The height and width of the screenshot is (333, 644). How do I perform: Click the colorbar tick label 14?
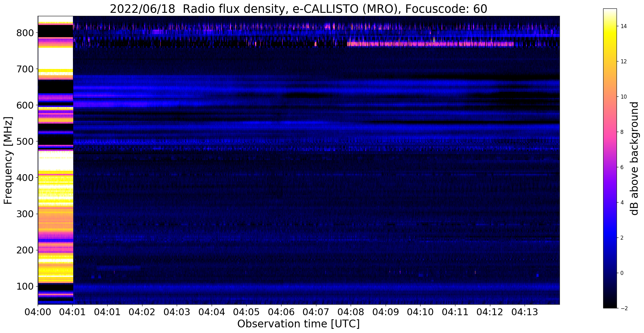pyautogui.click(x=623, y=26)
